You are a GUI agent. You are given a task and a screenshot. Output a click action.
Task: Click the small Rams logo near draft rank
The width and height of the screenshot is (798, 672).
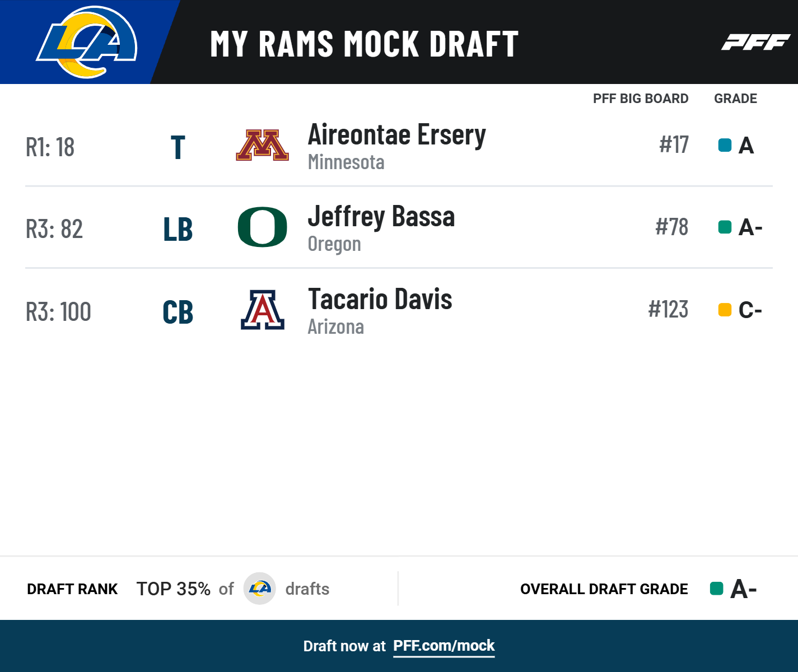pyautogui.click(x=259, y=589)
